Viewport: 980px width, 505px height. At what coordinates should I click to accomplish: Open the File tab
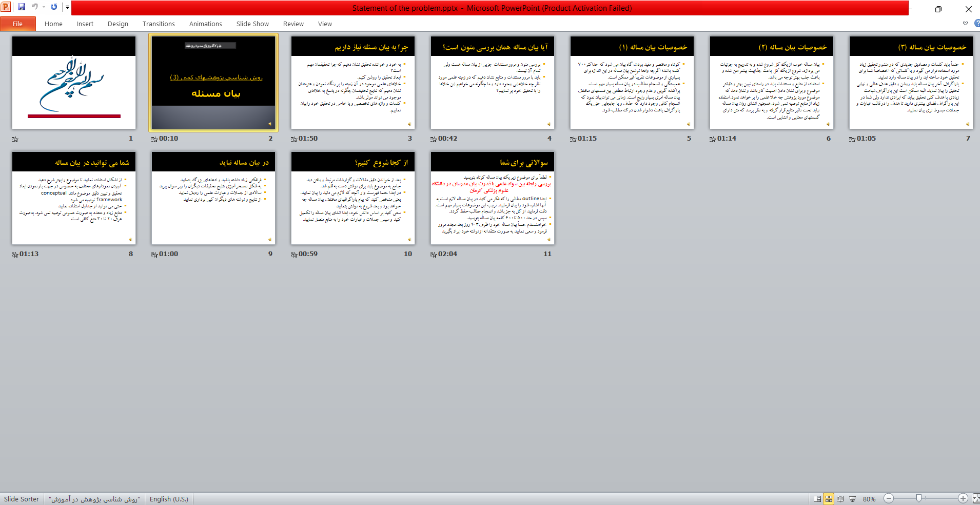click(x=18, y=24)
